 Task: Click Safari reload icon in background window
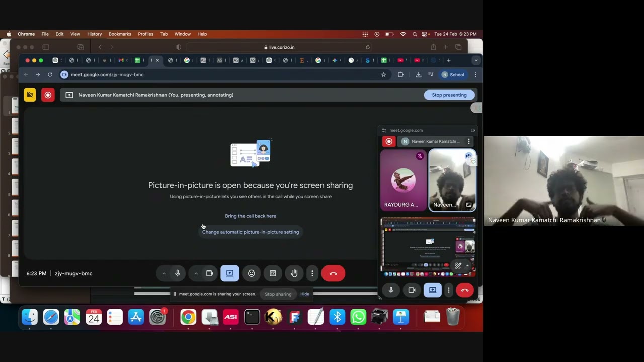(x=368, y=47)
